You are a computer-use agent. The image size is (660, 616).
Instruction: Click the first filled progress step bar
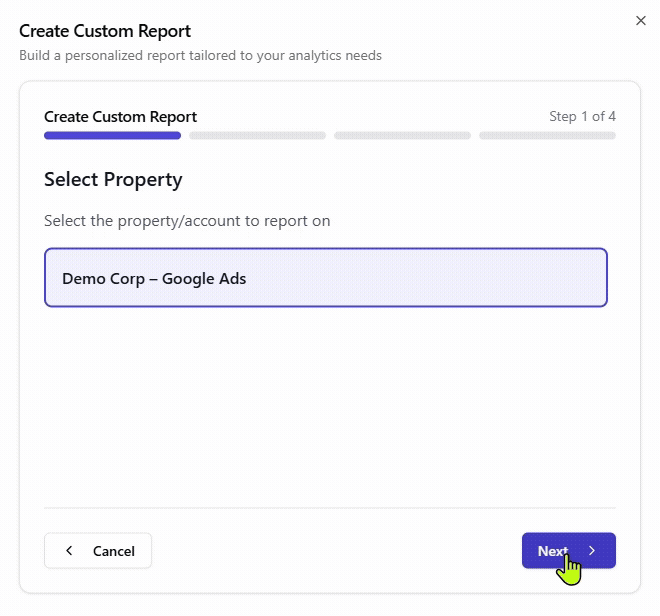pos(112,136)
